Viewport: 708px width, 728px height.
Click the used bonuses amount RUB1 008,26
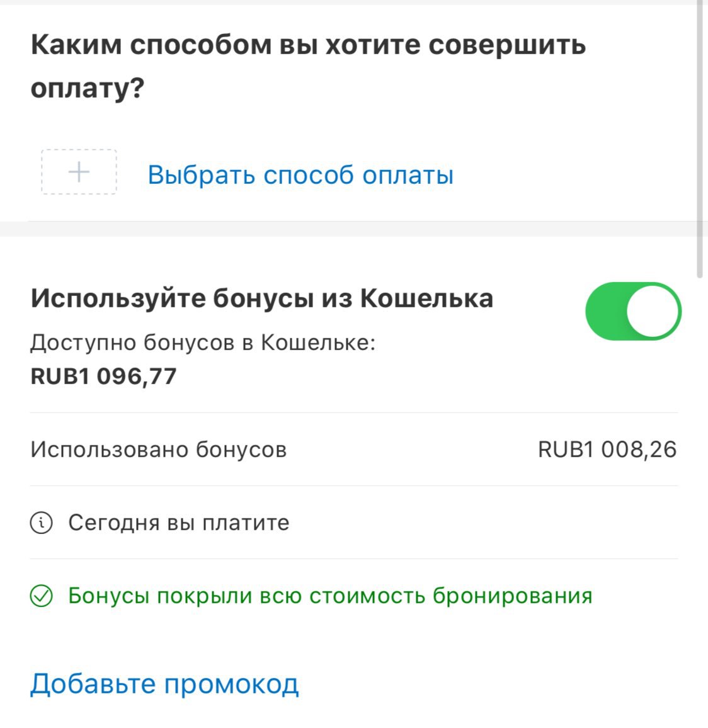pos(607,450)
